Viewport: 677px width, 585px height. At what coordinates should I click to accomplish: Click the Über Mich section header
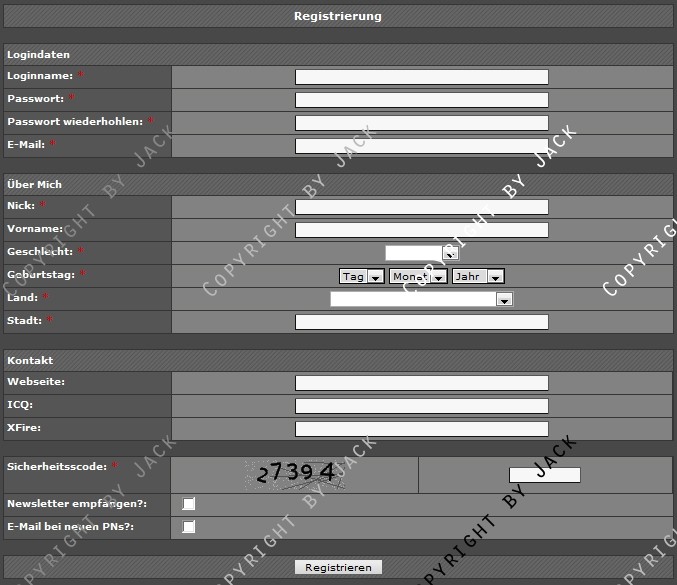point(338,185)
